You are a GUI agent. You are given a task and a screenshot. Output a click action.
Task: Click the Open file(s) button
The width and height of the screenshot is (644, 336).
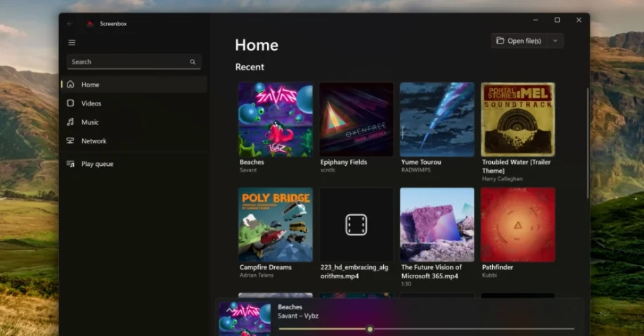tap(519, 41)
